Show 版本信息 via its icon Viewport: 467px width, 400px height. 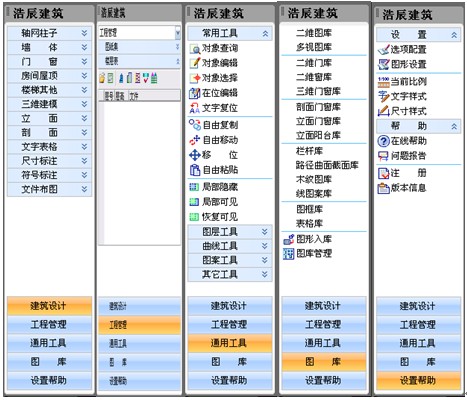pyautogui.click(x=384, y=188)
